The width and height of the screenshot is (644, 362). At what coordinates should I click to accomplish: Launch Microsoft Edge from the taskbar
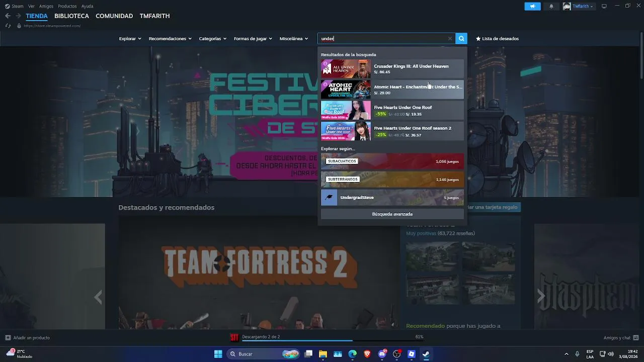click(x=353, y=354)
